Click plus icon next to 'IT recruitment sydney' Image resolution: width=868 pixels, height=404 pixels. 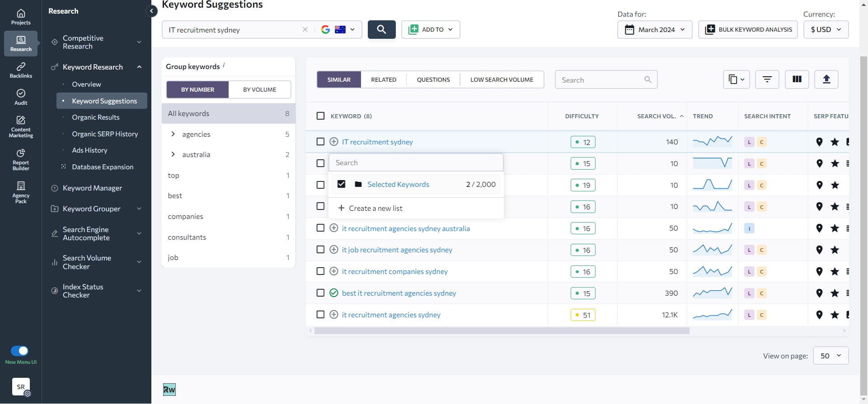click(x=333, y=142)
